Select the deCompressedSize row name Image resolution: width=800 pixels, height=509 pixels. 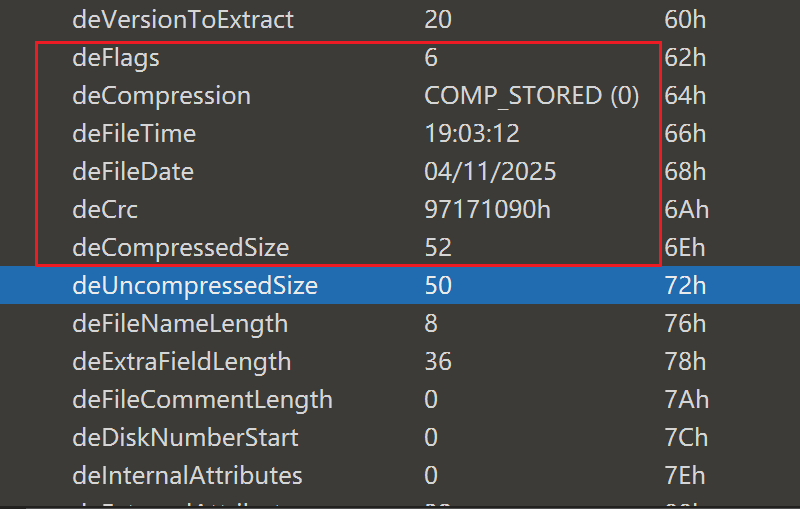180,248
